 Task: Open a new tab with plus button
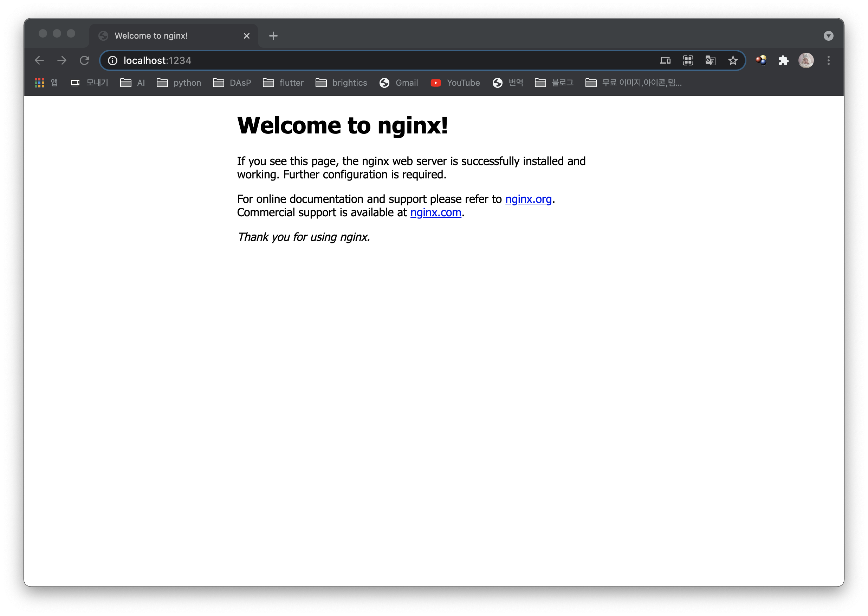coord(273,36)
